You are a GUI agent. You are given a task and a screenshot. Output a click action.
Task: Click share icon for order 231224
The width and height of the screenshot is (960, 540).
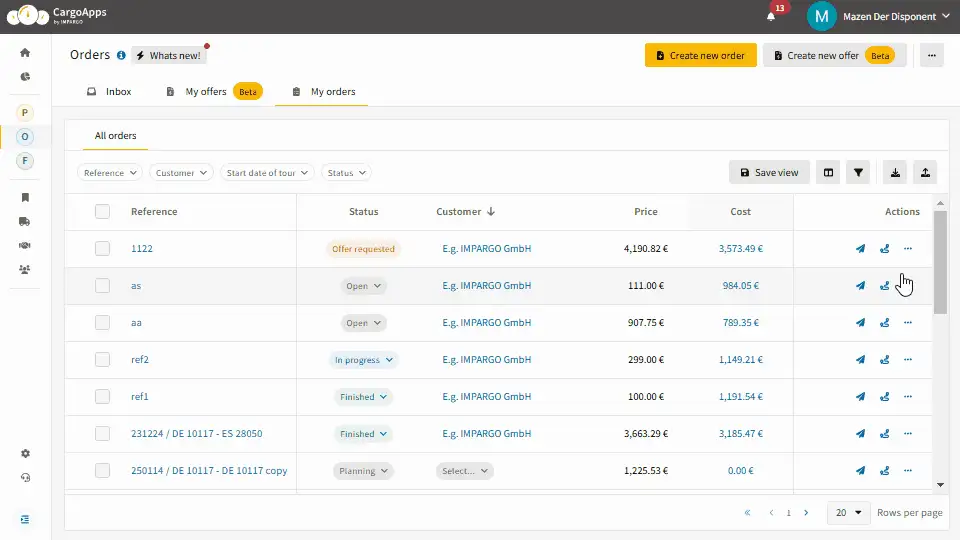pos(884,434)
